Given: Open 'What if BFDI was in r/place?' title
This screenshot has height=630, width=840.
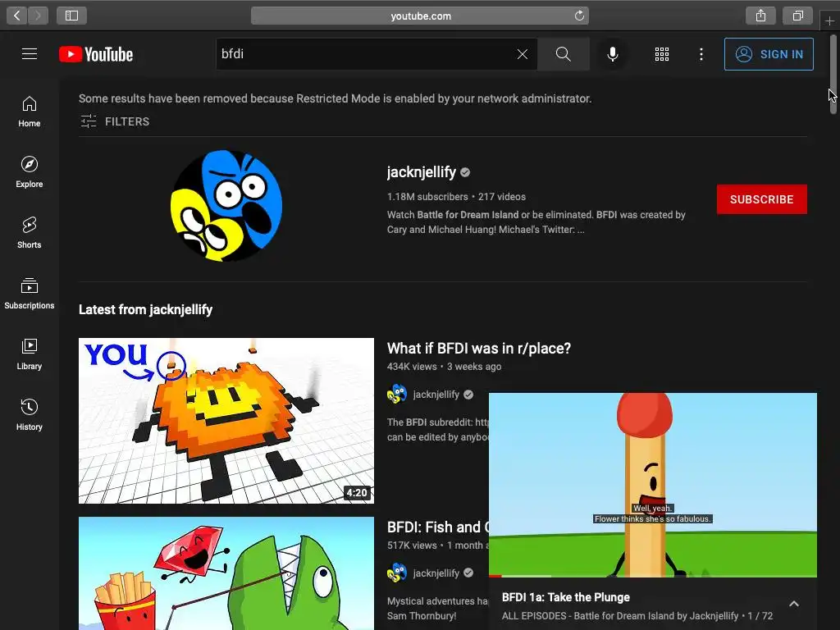Looking at the screenshot, I should [x=479, y=348].
